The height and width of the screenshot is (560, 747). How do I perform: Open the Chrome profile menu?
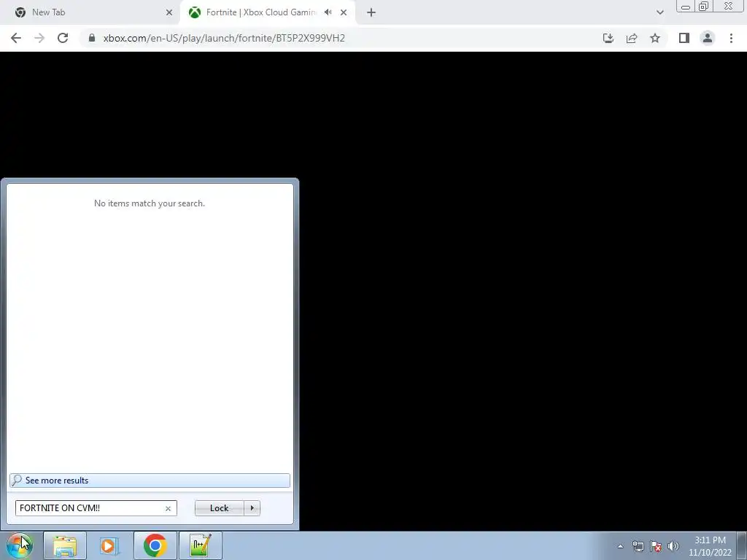708,38
